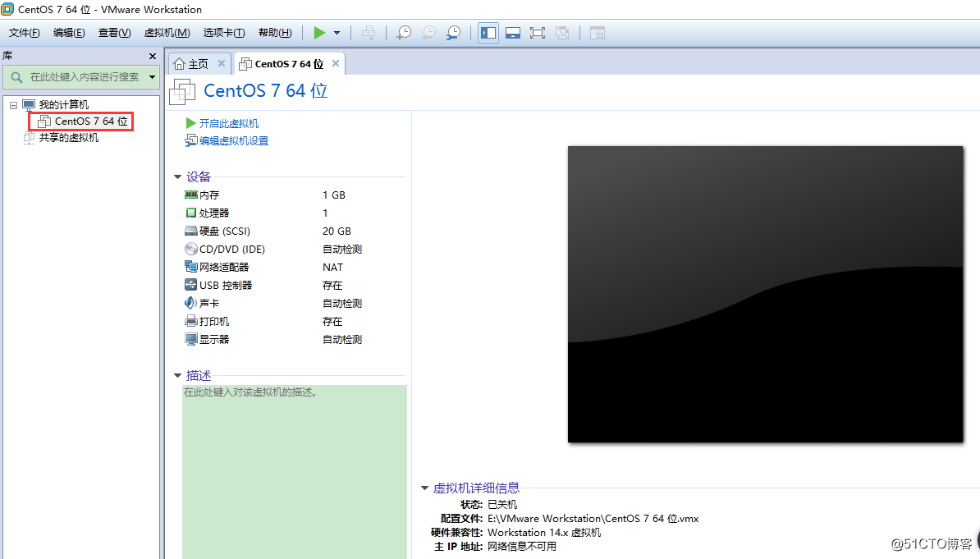Open the 文件(F) menu
This screenshot has width=980, height=559.
25,33
